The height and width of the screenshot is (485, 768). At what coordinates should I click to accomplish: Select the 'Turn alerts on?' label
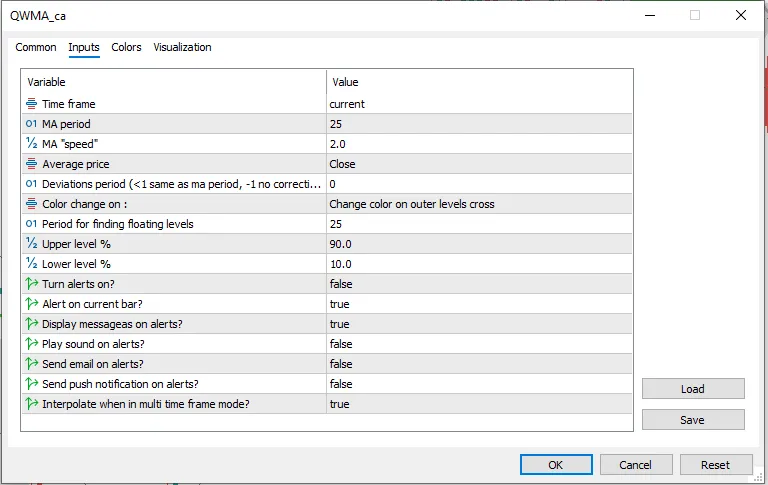[78, 284]
